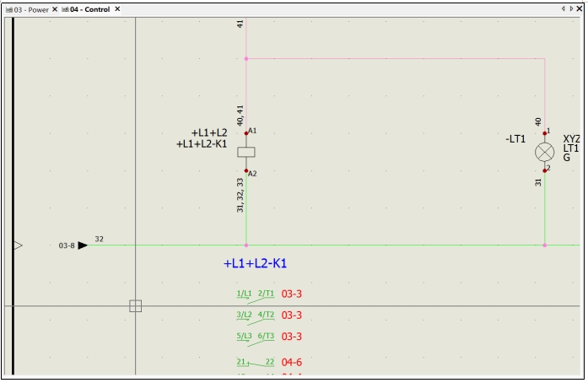Viewport: 588px width, 383px height.
Task: Follow the 1/L1 2/T1 03-3 contact reference
Action: [291, 294]
